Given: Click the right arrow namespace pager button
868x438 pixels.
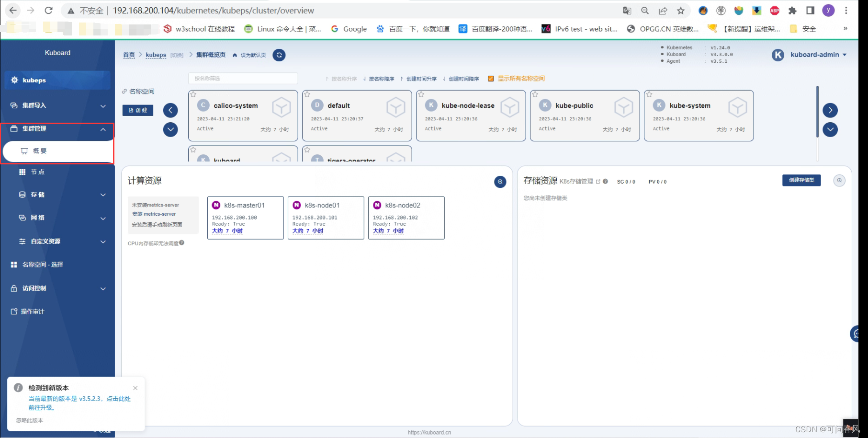Looking at the screenshot, I should coord(830,110).
